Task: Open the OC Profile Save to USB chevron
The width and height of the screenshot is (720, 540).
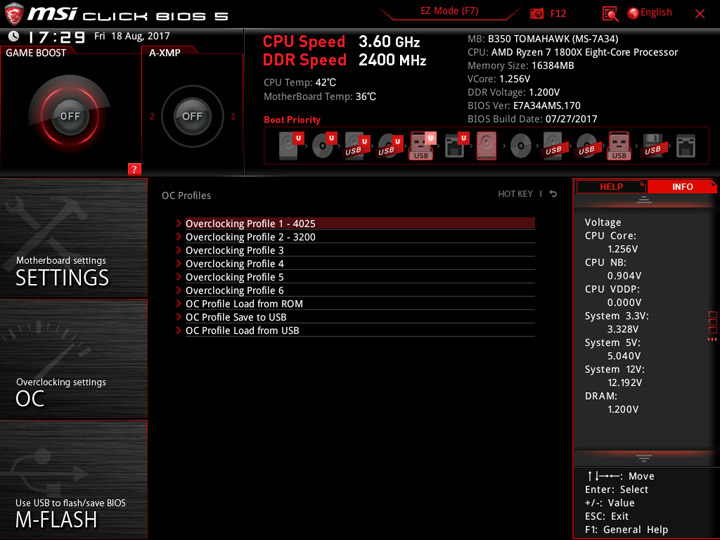Action: coord(179,316)
